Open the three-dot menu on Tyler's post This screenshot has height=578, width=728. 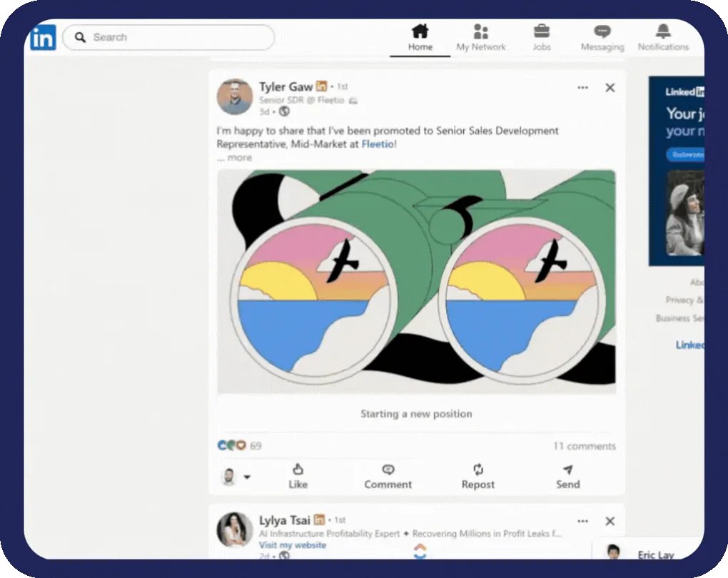(582, 87)
